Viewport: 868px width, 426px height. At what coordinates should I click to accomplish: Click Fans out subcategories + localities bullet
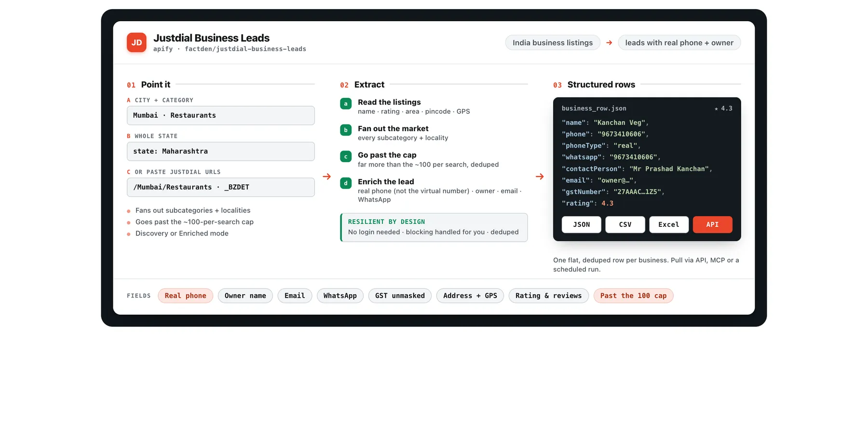193,210
